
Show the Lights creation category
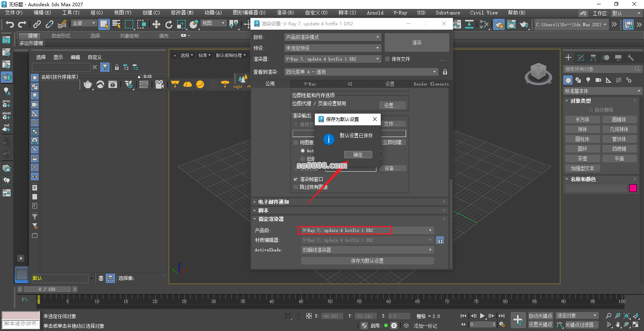pos(588,80)
